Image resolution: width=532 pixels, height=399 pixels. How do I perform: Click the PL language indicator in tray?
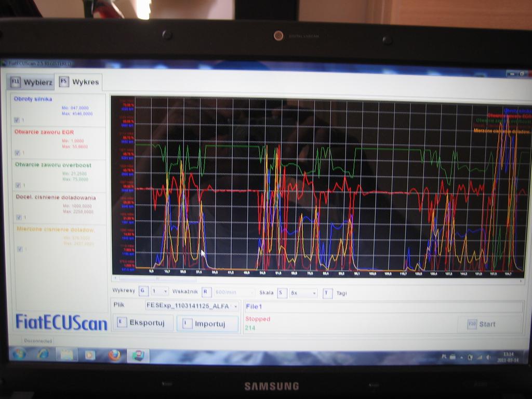(x=445, y=356)
